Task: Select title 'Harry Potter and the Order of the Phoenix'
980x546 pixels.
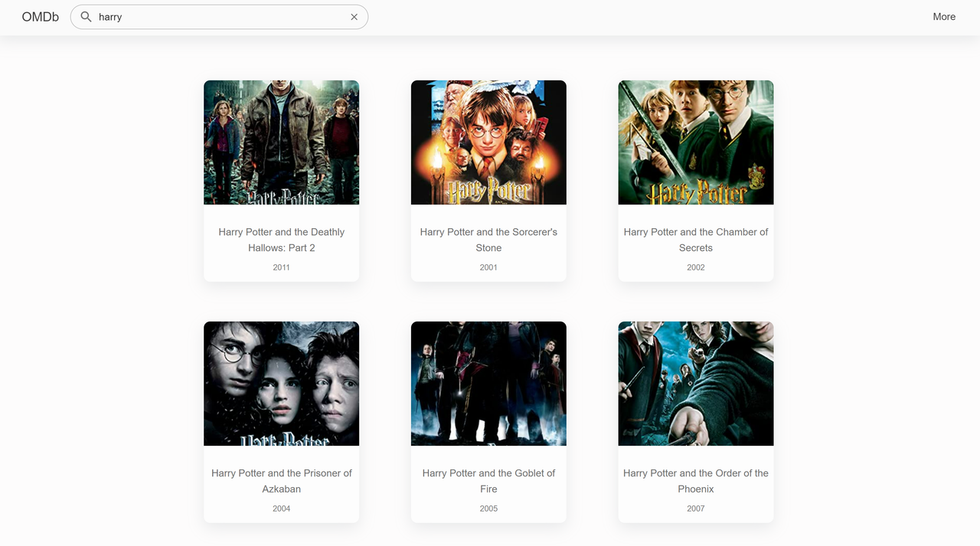Action: (696, 481)
